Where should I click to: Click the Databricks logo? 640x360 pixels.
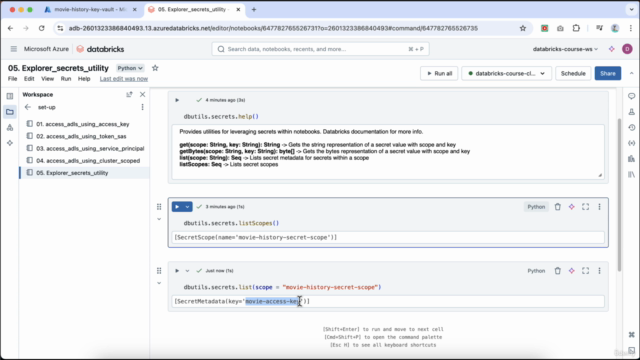coord(100,49)
